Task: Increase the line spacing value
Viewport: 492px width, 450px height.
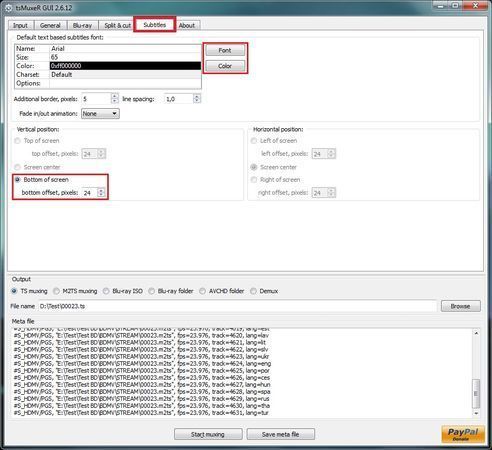Action: click(197, 96)
